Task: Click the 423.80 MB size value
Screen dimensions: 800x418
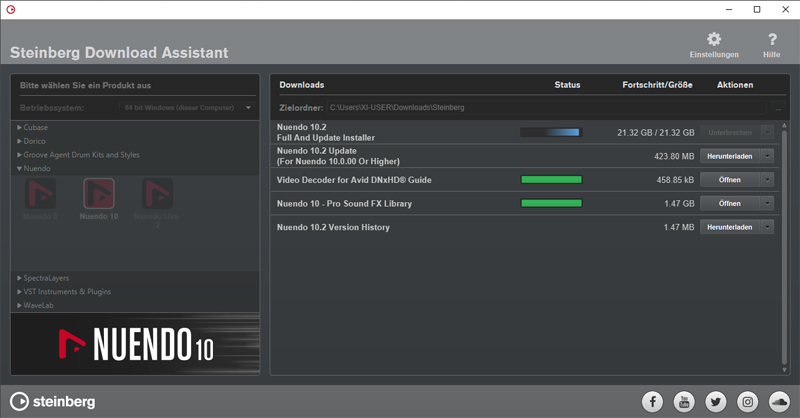Action: pyautogui.click(x=674, y=156)
